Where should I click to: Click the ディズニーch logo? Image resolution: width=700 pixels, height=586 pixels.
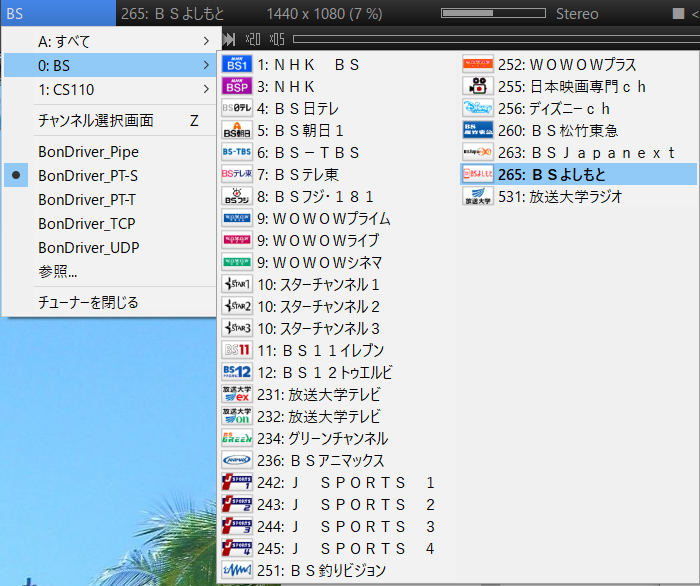478,108
